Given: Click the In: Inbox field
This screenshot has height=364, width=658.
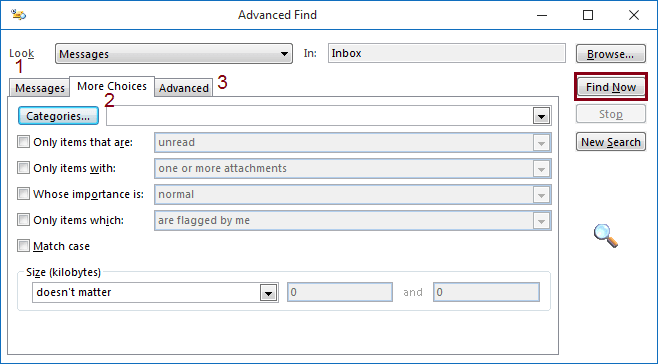Looking at the screenshot, I should (446, 53).
